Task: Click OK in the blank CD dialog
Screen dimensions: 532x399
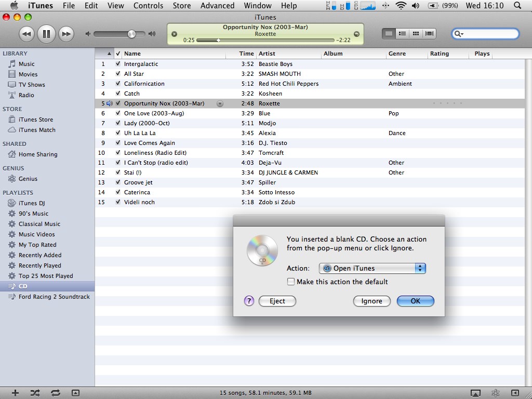Action: point(415,301)
